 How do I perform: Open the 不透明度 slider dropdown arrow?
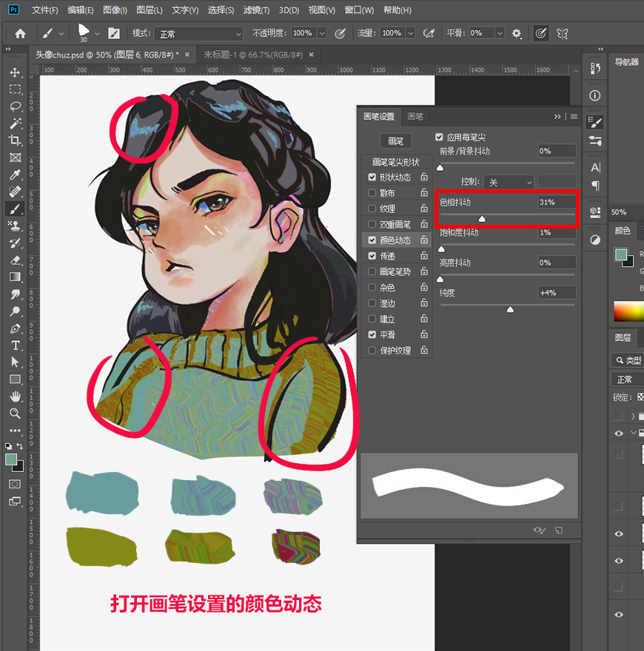point(322,33)
